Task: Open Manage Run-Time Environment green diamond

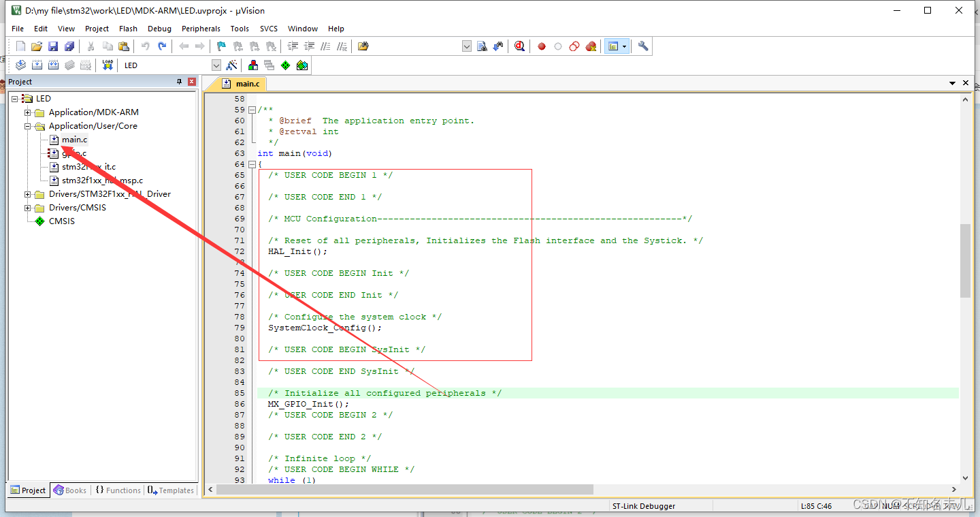Action: click(286, 65)
